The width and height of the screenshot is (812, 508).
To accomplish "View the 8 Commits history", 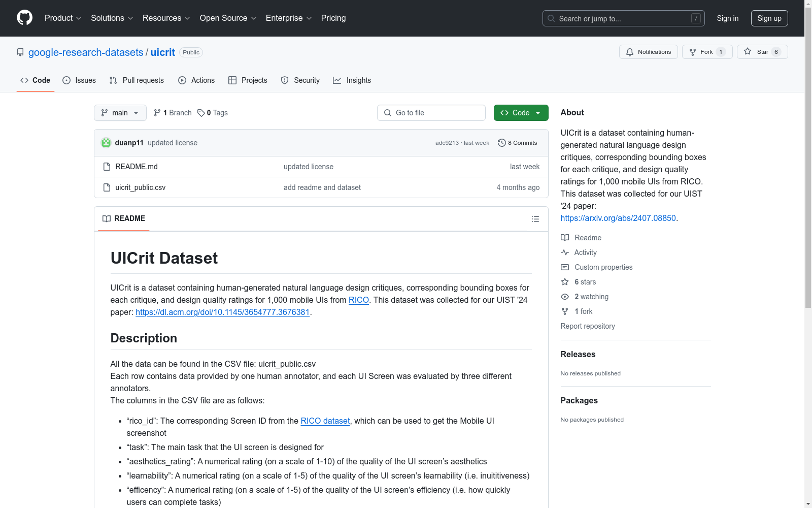I will [518, 143].
